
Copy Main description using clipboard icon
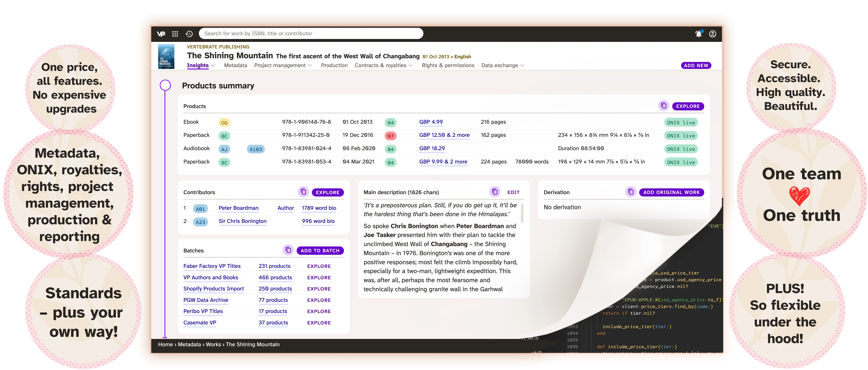[x=495, y=192]
